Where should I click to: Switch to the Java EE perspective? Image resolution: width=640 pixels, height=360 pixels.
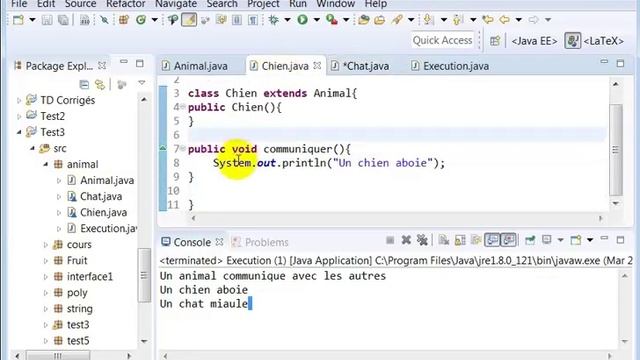tap(534, 41)
